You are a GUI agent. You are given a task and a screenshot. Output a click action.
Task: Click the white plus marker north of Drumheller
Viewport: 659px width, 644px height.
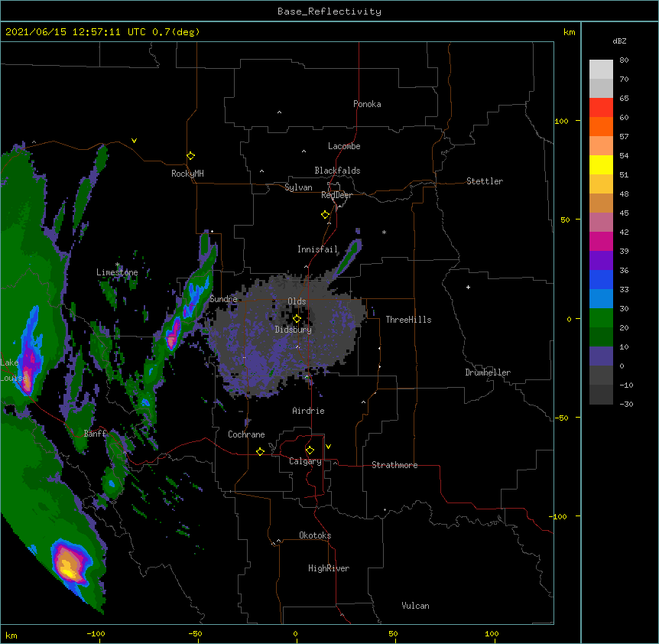tap(468, 287)
